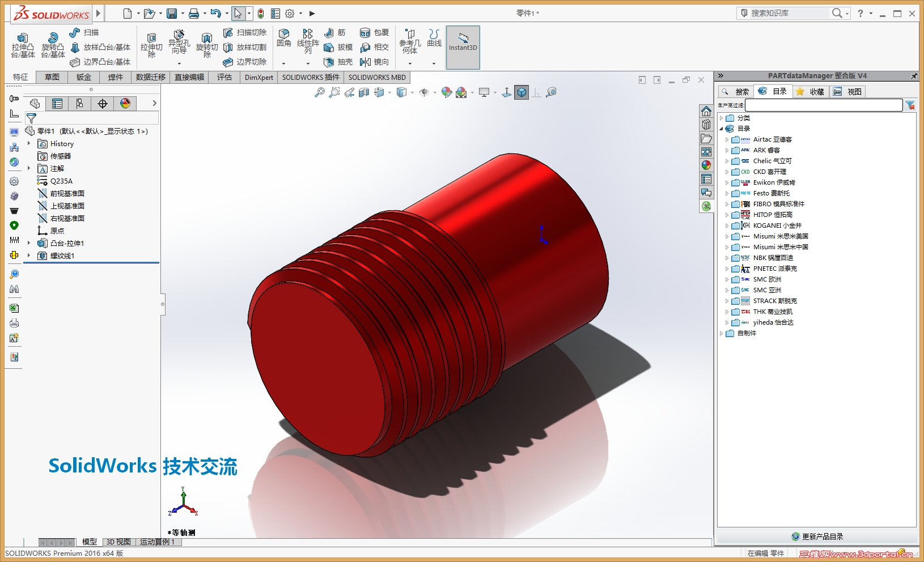924x562 pixels.
Task: Open the dropdown arrow beside the New icon
Action: [x=138, y=14]
